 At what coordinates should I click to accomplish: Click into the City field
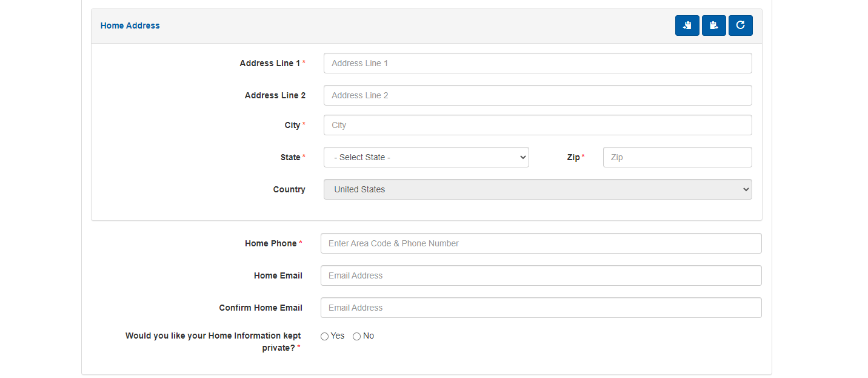(538, 125)
